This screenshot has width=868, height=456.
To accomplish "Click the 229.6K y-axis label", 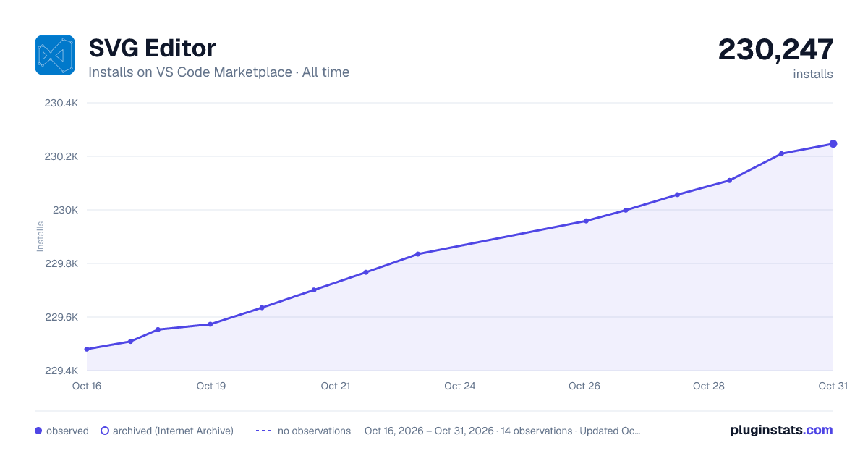I will (61, 317).
